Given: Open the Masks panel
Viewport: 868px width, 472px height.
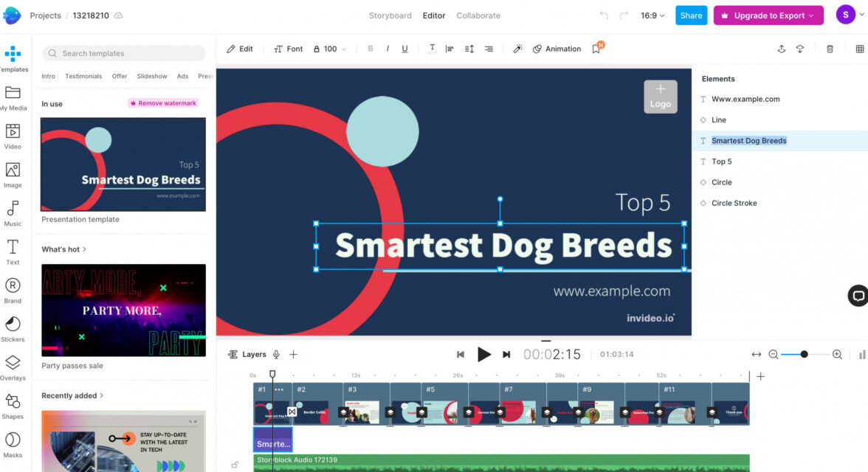Looking at the screenshot, I should (x=13, y=445).
